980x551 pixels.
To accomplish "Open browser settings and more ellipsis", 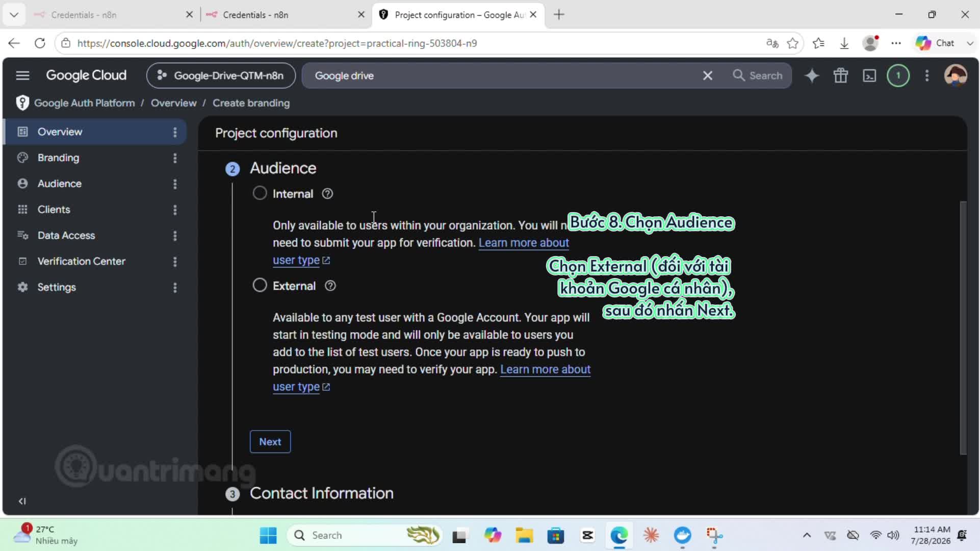I will coord(896,43).
